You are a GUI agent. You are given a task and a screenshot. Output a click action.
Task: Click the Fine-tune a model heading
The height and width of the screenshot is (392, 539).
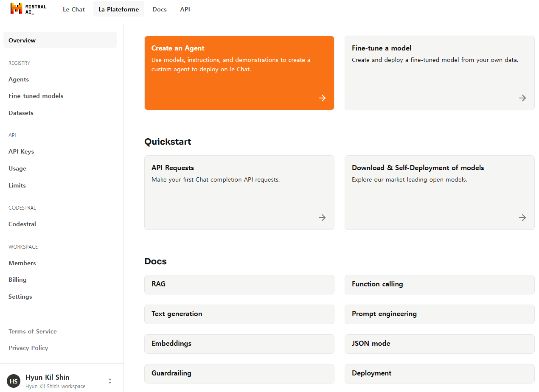point(382,48)
